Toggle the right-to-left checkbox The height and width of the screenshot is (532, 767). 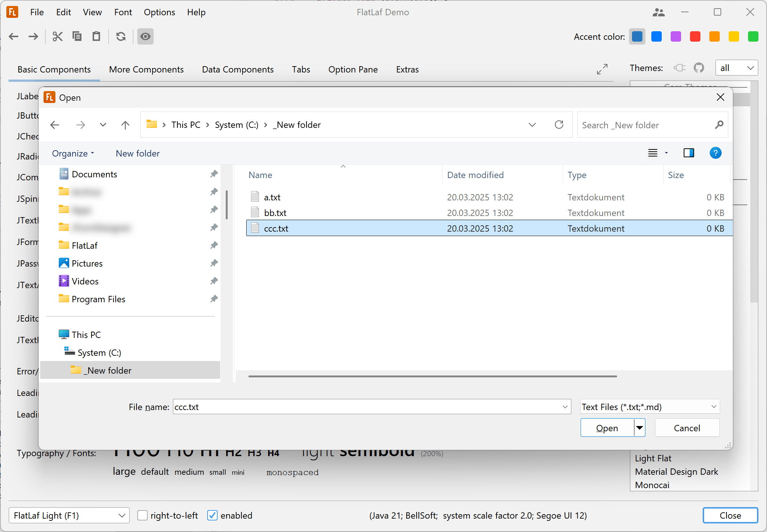pyautogui.click(x=142, y=515)
